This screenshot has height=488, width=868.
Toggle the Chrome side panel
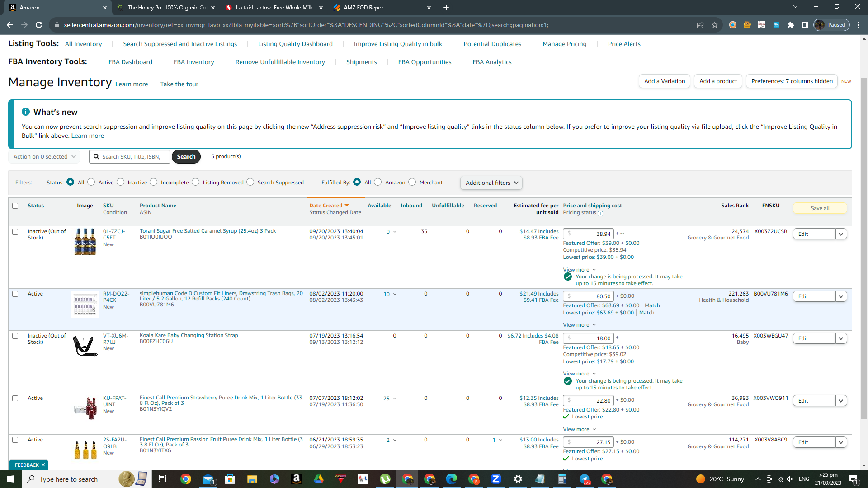coord(805,25)
